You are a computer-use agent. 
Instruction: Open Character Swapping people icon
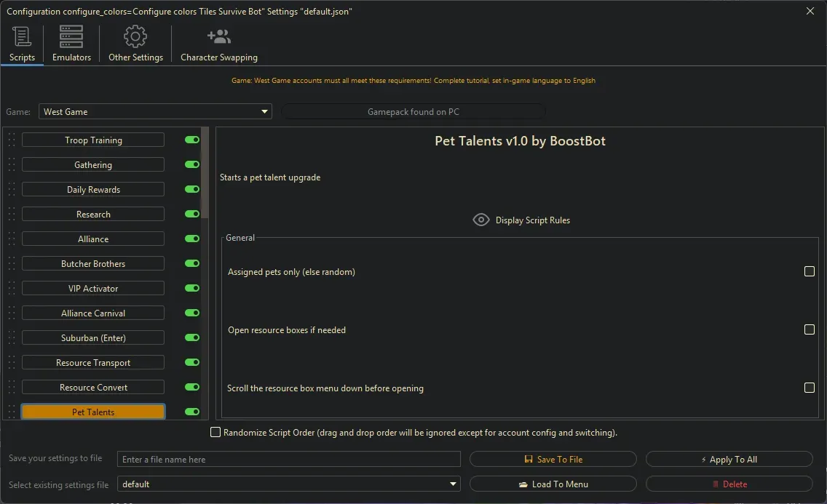coord(218,37)
